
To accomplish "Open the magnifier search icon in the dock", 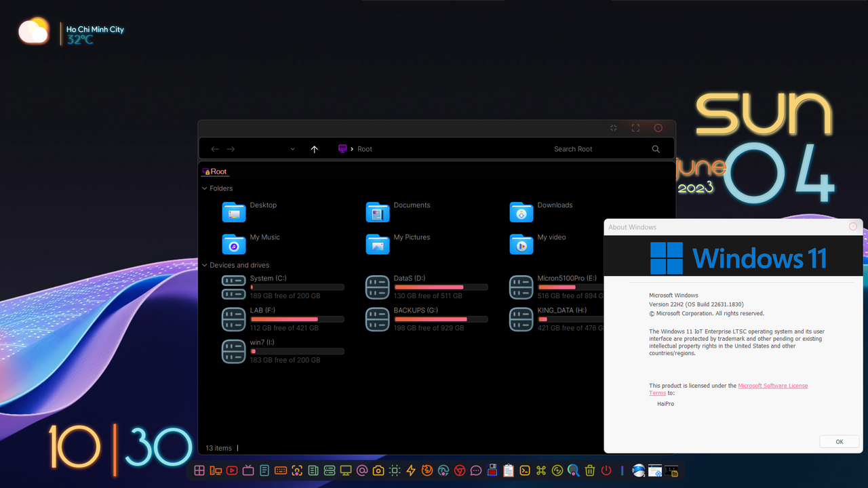I will (x=574, y=470).
